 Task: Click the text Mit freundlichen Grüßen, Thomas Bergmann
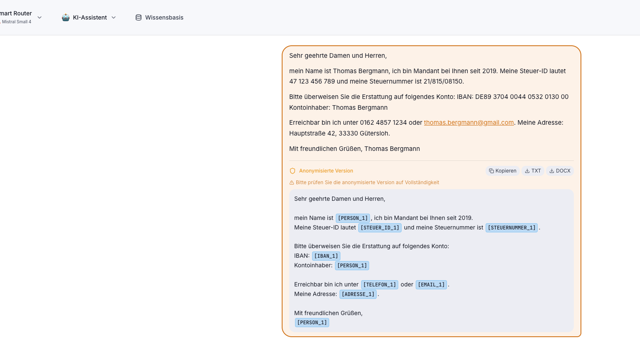click(x=354, y=149)
